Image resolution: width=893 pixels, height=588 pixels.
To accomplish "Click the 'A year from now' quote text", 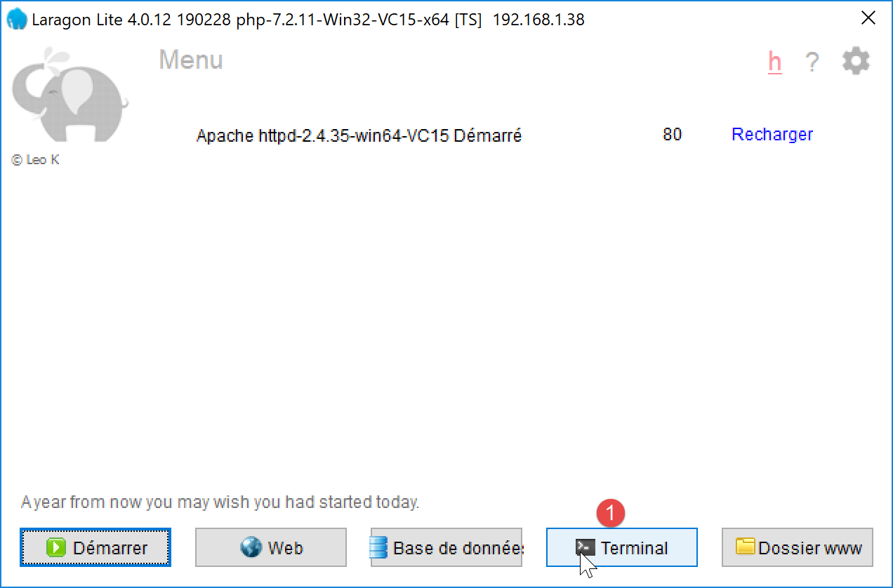I will [x=220, y=502].
